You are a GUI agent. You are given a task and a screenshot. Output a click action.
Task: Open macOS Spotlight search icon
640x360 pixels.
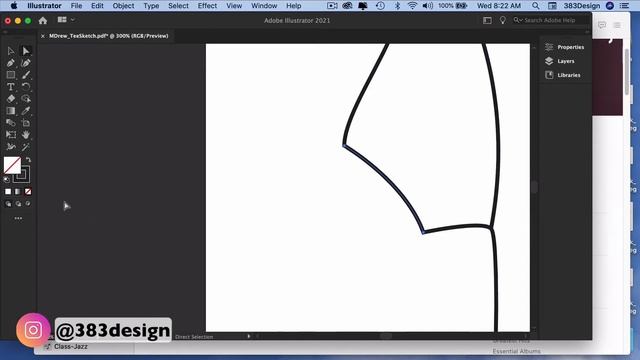tap(536, 6)
